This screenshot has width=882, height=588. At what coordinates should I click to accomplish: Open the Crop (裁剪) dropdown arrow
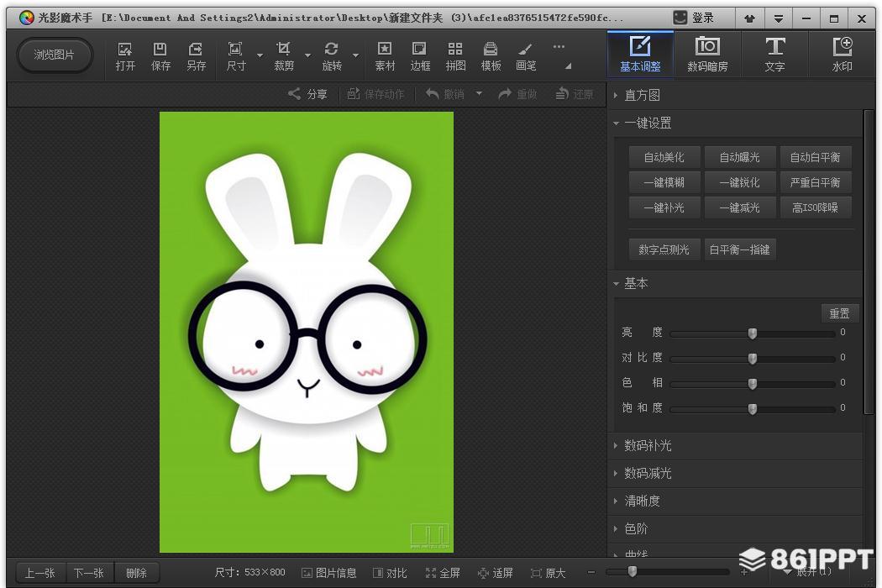pos(307,55)
